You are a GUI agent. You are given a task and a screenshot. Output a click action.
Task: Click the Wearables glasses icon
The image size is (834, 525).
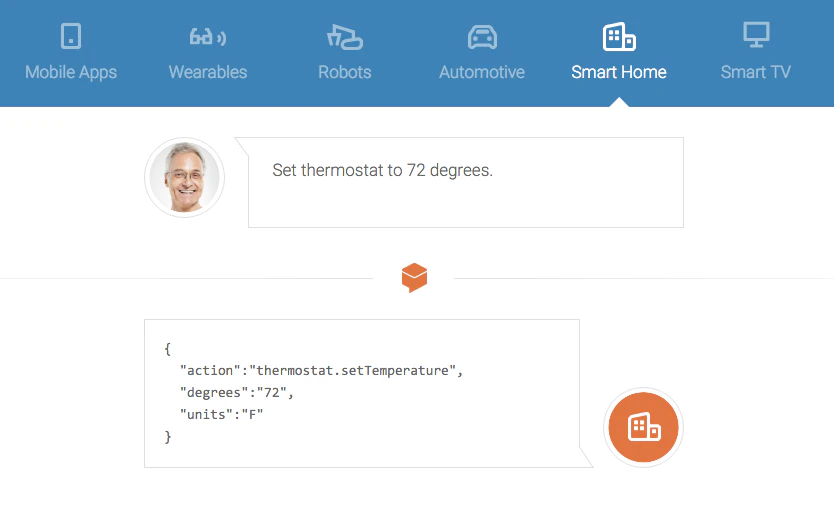coord(208,37)
